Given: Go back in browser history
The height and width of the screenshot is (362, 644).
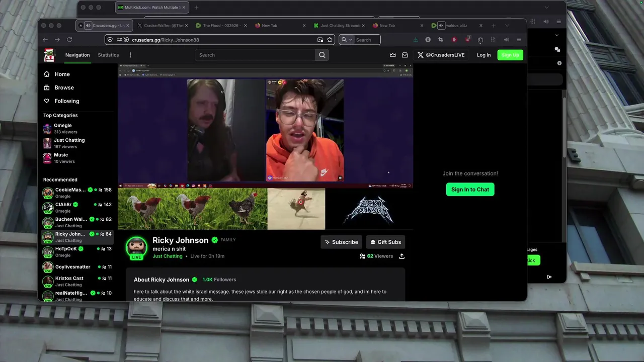Looking at the screenshot, I should [45, 40].
